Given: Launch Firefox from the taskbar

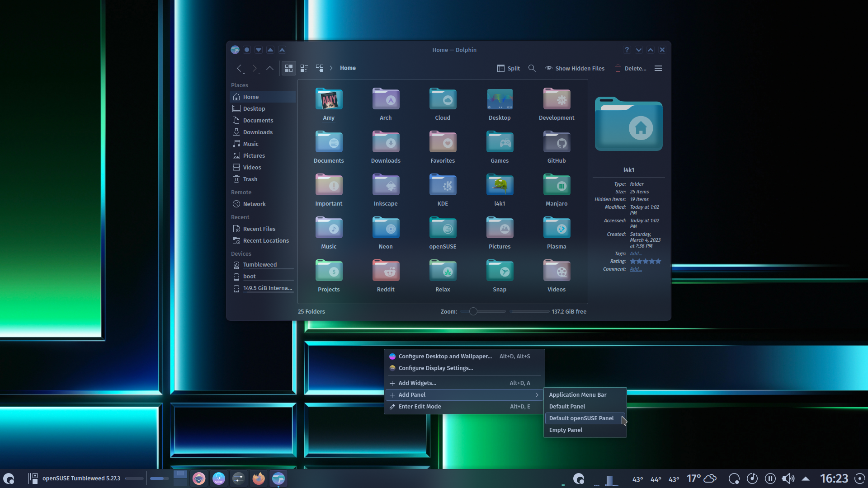Looking at the screenshot, I should (259, 479).
